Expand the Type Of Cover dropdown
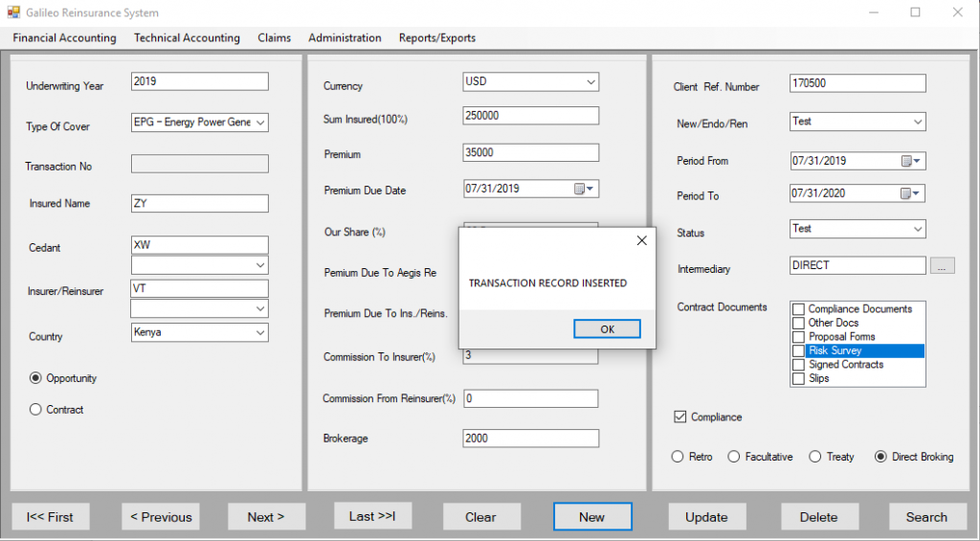The width and height of the screenshot is (980, 541). [x=259, y=123]
